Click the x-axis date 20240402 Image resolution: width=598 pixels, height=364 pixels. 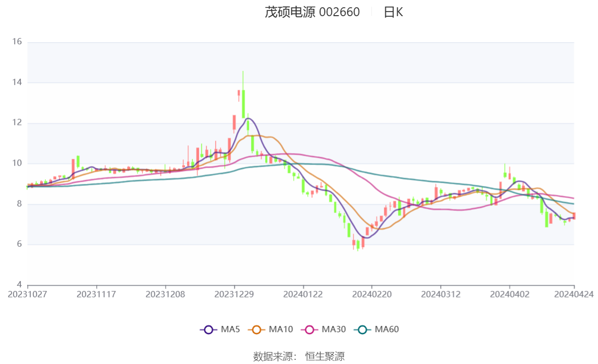coord(509,294)
